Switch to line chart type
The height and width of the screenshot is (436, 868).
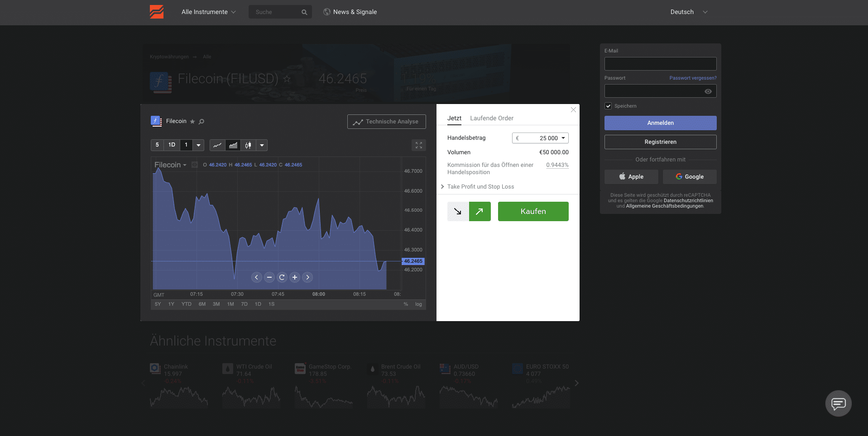pyautogui.click(x=217, y=145)
